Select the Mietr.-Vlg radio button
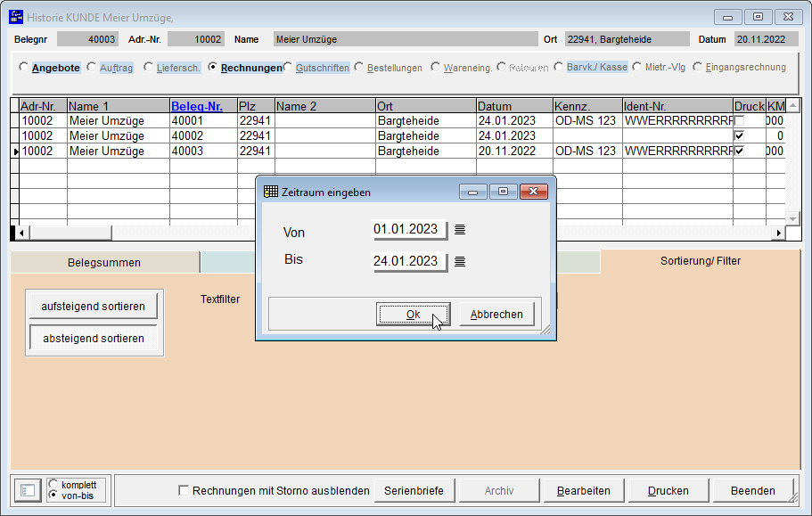Image resolution: width=812 pixels, height=516 pixels. (x=637, y=67)
